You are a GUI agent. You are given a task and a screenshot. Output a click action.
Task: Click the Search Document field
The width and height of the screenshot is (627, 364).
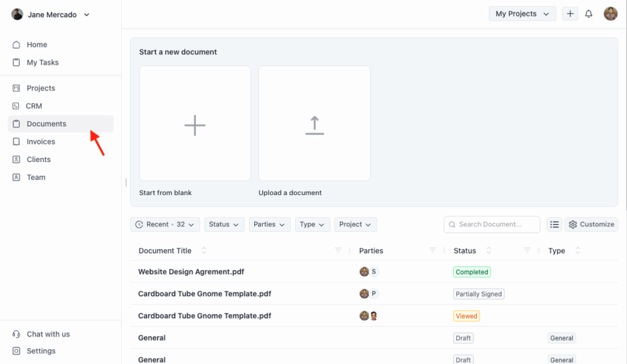[492, 225]
